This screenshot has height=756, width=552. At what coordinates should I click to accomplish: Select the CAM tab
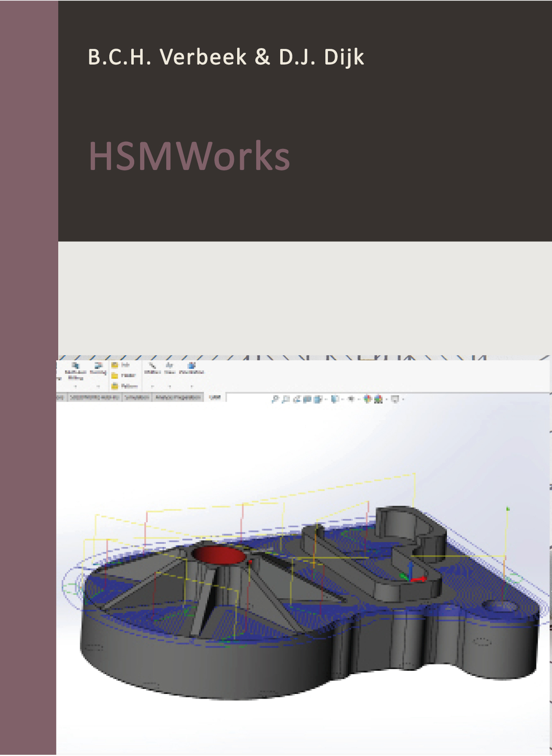tap(215, 397)
